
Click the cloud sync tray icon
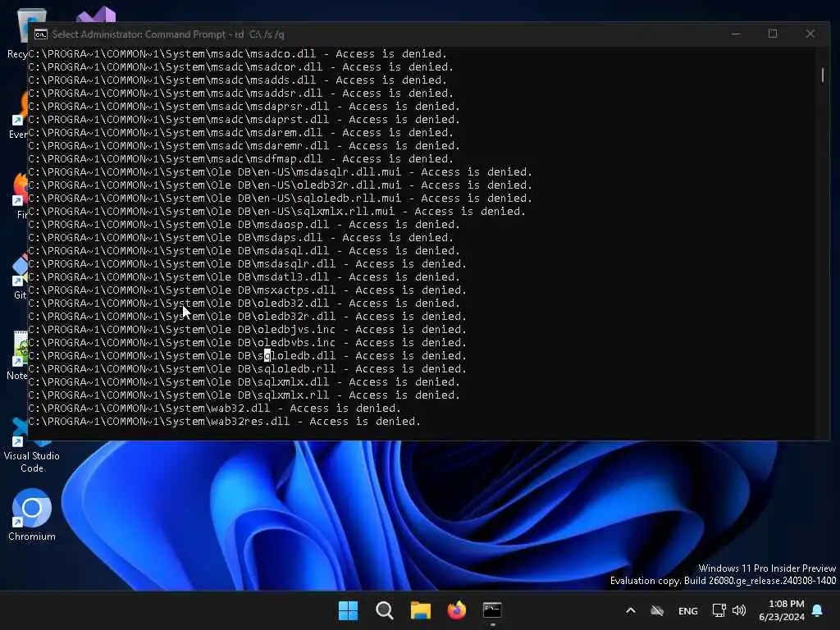point(657,610)
